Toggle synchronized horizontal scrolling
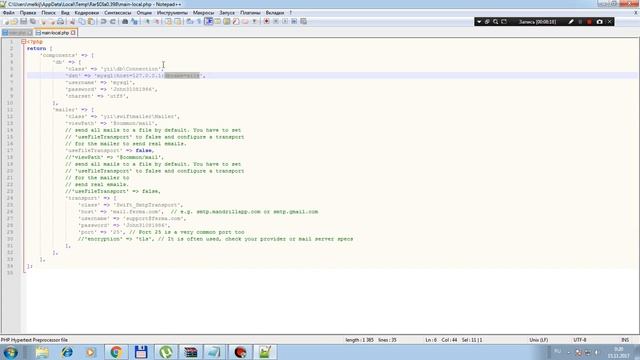Viewport: 640px width, 360px height. 178,21
